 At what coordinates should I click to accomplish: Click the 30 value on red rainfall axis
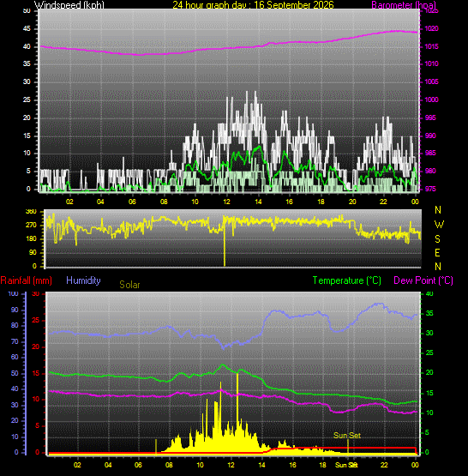[35, 293]
